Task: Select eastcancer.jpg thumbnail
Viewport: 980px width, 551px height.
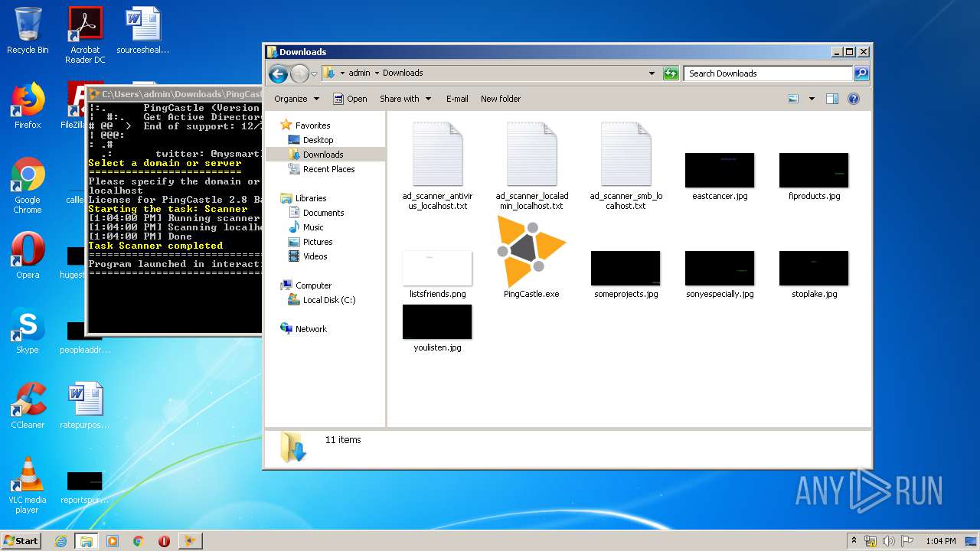Action: coord(720,170)
